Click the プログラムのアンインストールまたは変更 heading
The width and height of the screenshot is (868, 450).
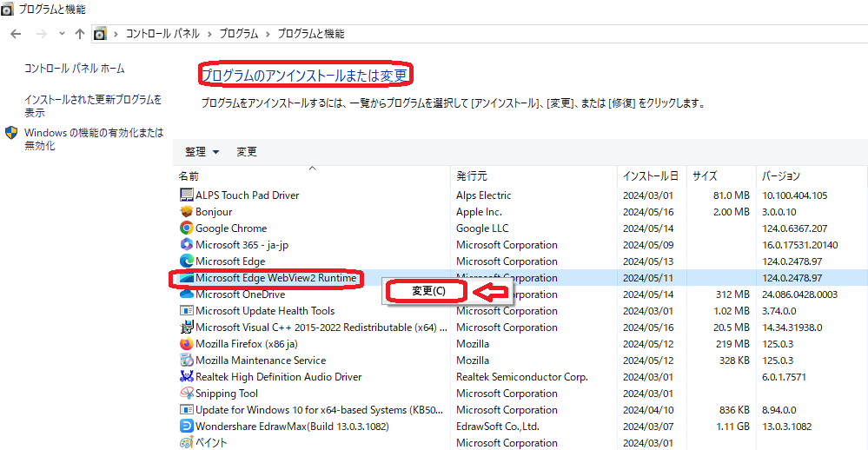[304, 75]
